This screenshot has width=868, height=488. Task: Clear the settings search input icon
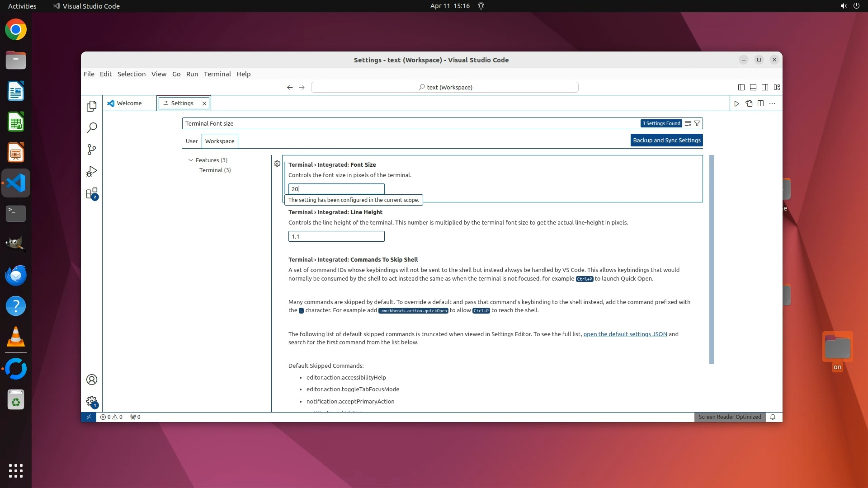(x=688, y=123)
